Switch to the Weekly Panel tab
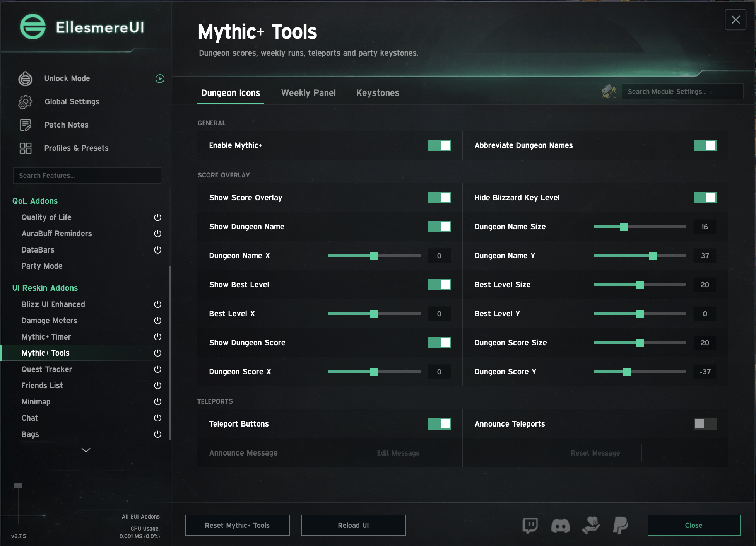The image size is (756, 546). click(308, 93)
